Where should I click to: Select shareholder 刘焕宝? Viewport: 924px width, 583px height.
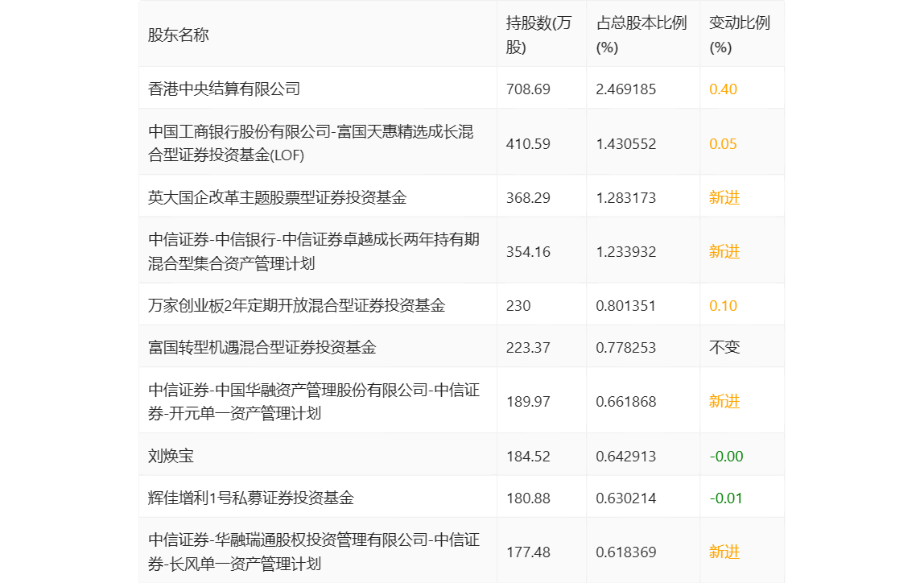click(x=171, y=456)
